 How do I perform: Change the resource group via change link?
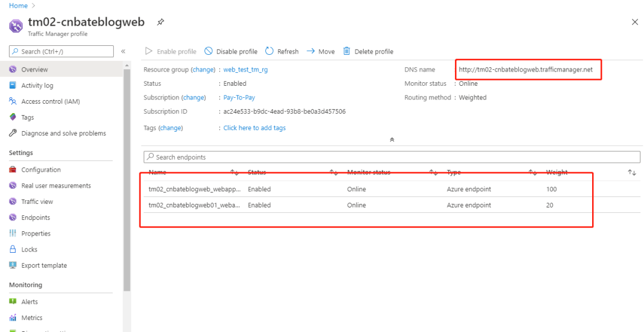pyautogui.click(x=203, y=70)
